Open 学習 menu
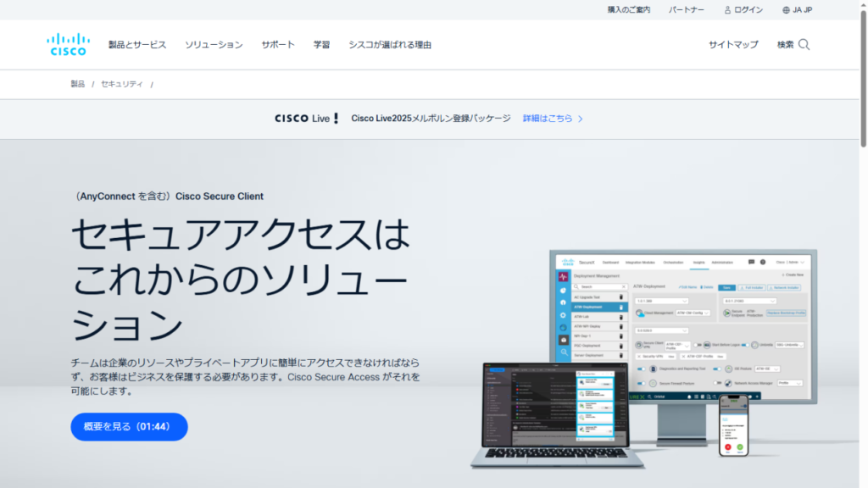This screenshot has width=868, height=488. pos(321,45)
